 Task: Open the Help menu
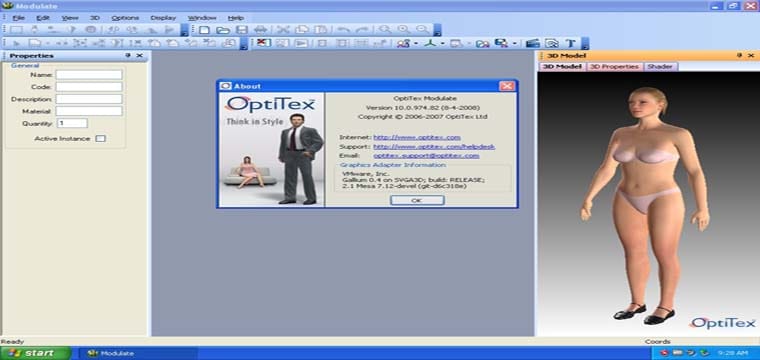click(236, 18)
